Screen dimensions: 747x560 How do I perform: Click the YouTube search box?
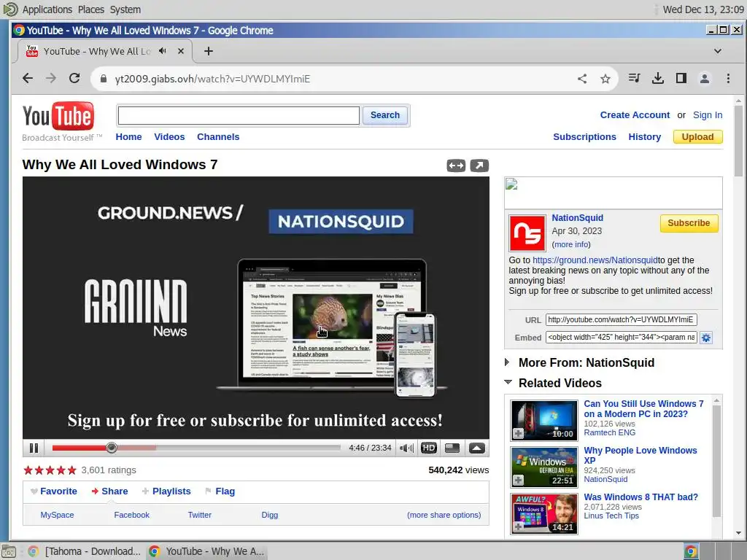tap(239, 115)
